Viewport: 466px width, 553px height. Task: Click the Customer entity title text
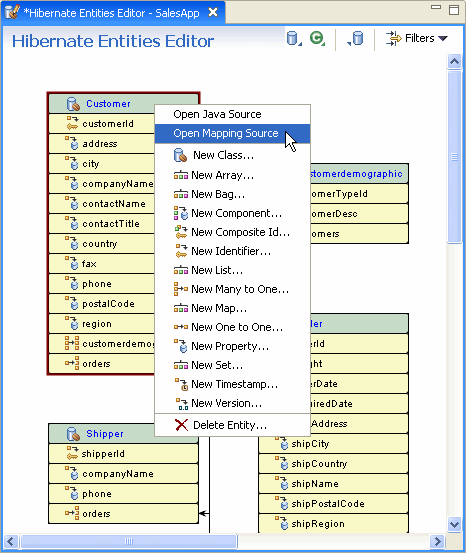[108, 104]
